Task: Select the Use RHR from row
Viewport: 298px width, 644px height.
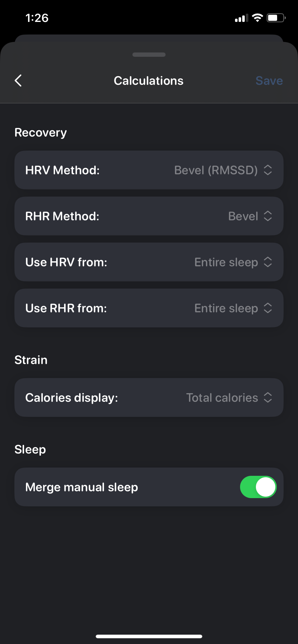Action: tap(149, 308)
